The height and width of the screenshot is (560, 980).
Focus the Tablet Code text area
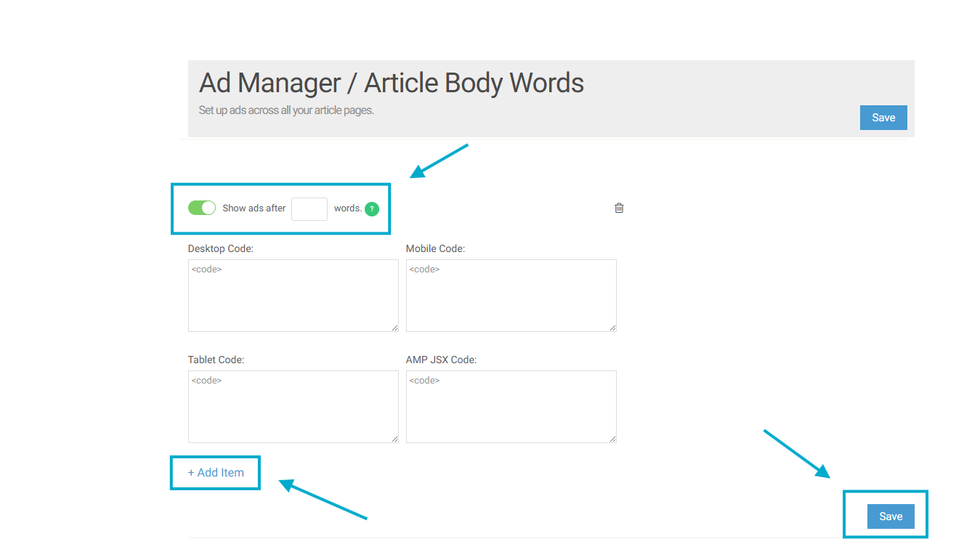(292, 406)
